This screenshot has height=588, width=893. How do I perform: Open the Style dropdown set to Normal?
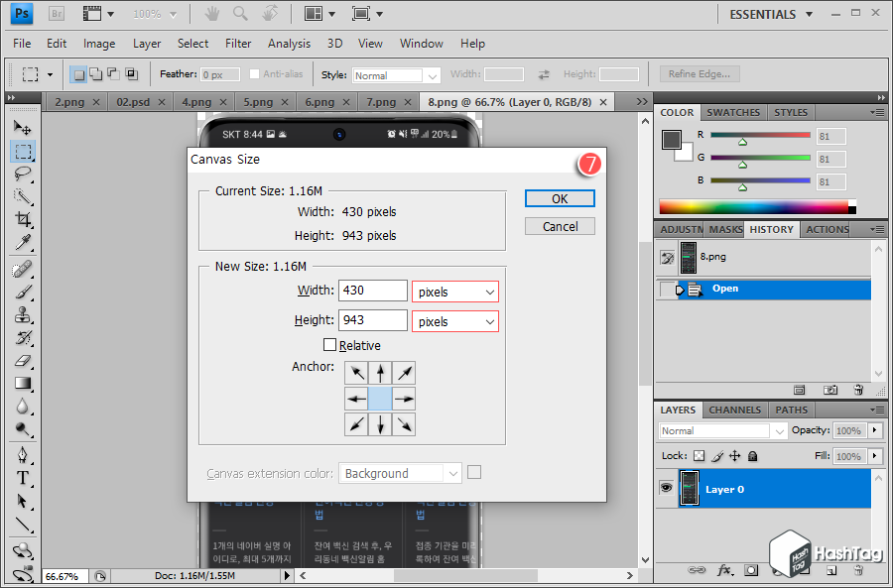pos(395,74)
